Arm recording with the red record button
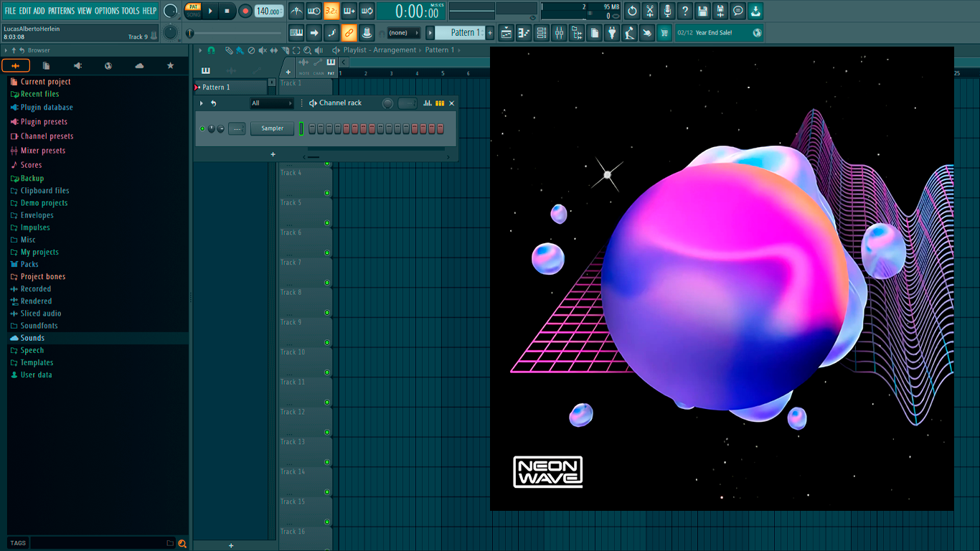Image resolution: width=980 pixels, height=551 pixels. (245, 11)
